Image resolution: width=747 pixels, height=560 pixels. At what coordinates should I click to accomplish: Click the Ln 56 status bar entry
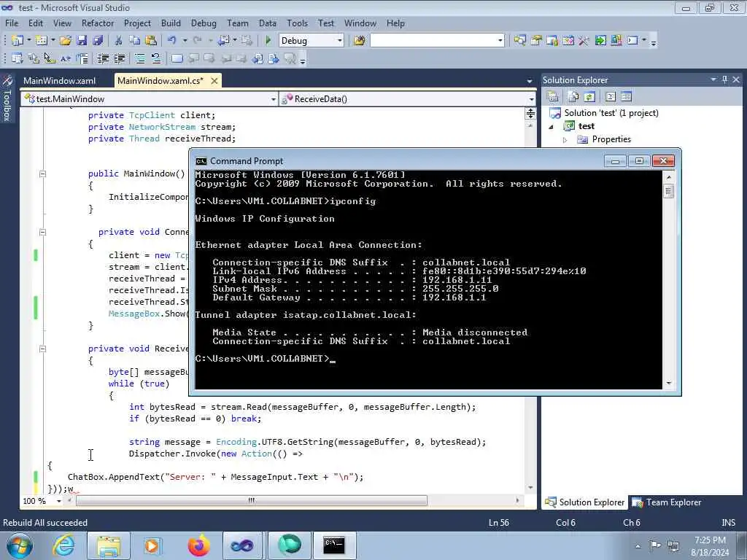tap(498, 522)
